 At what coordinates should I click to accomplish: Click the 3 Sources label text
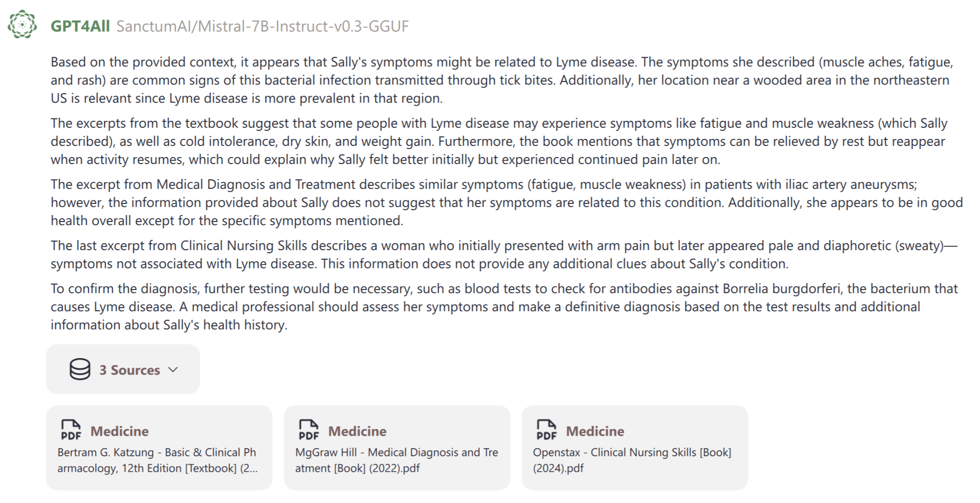pos(129,370)
